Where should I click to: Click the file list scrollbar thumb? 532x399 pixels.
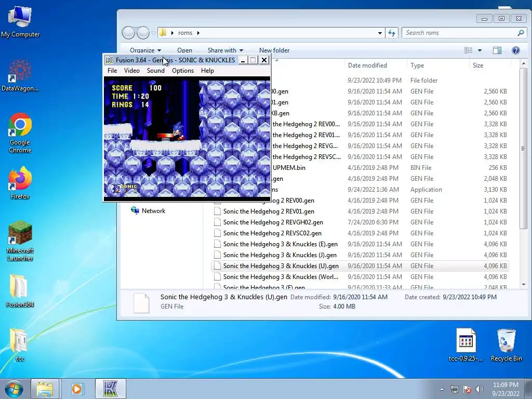(x=524, y=148)
